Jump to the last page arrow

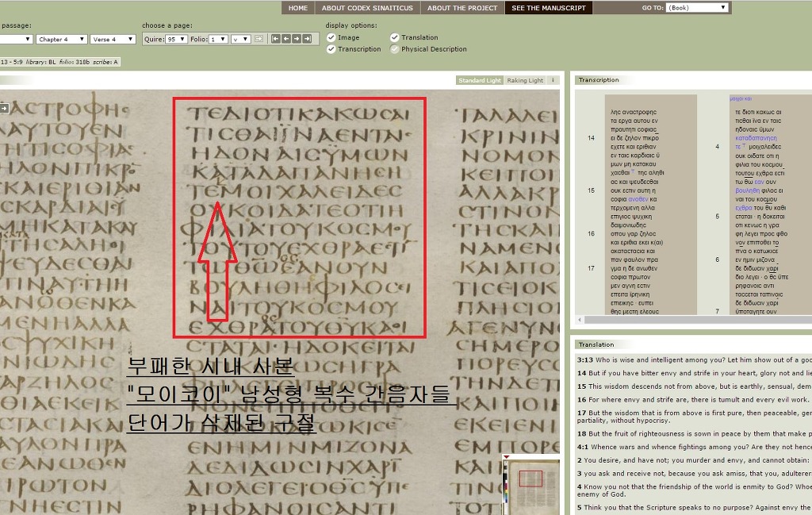tap(307, 39)
